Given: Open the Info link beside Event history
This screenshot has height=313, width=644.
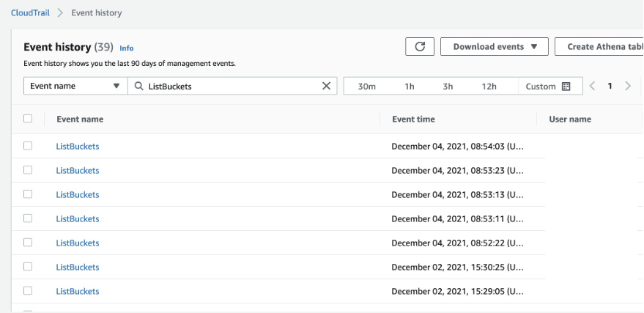Looking at the screenshot, I should pos(127,48).
